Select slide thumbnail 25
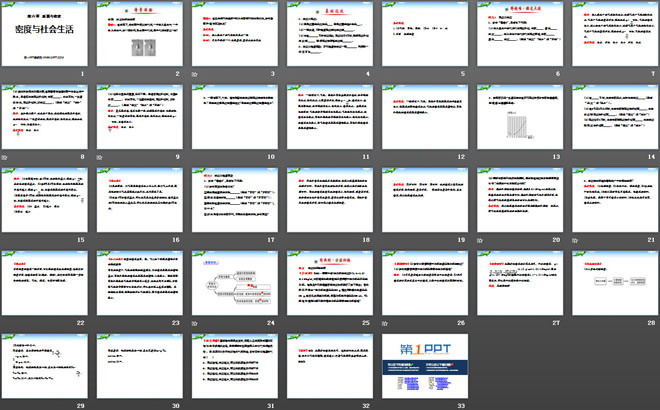The image size is (660, 410). click(x=330, y=283)
